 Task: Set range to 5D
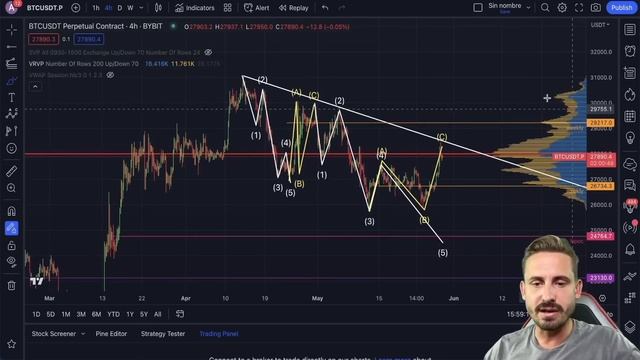click(x=51, y=314)
